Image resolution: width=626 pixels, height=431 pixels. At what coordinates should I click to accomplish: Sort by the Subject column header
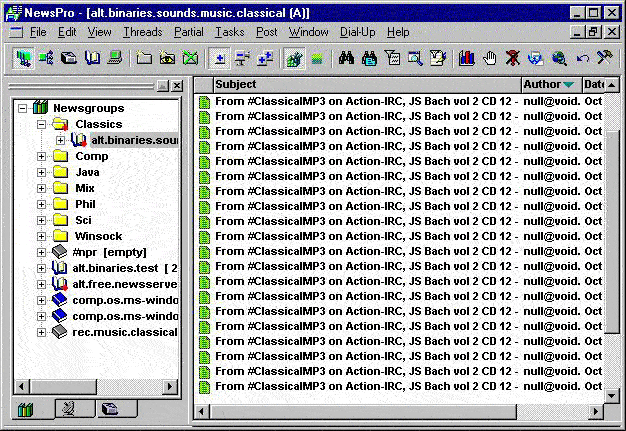click(x=367, y=85)
